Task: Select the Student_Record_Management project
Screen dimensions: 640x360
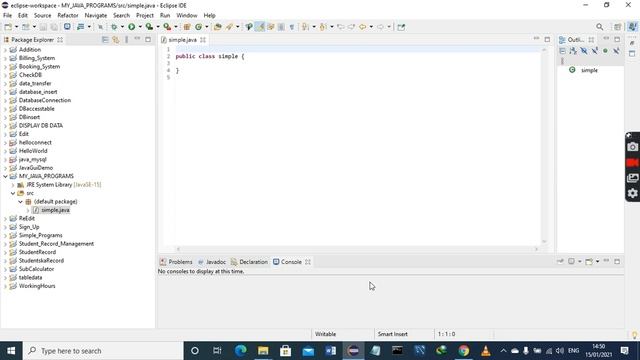Action: (x=56, y=244)
